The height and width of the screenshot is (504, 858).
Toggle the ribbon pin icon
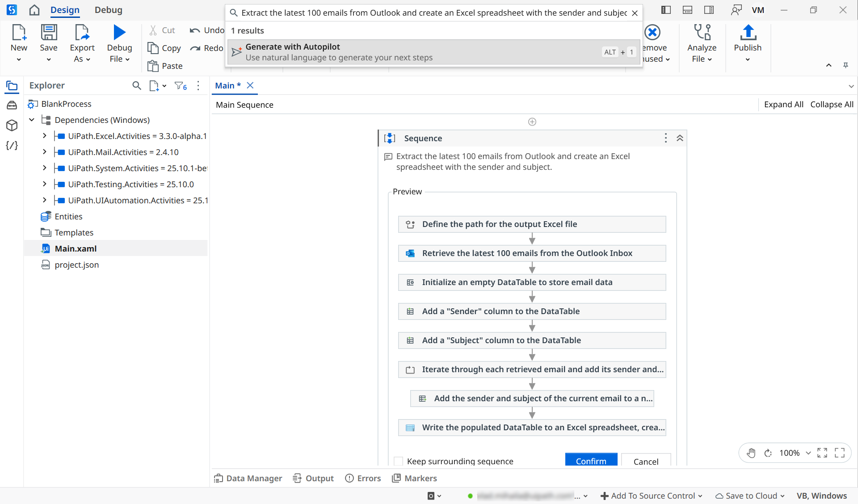[x=845, y=65]
